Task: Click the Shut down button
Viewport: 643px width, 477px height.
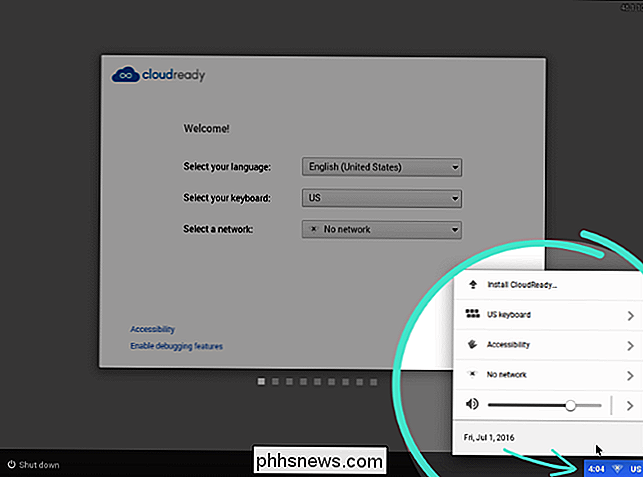Action: click(x=34, y=465)
